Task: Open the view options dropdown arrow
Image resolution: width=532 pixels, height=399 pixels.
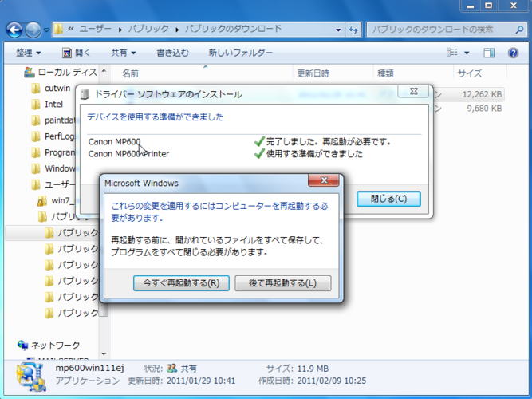Action: pos(467,53)
